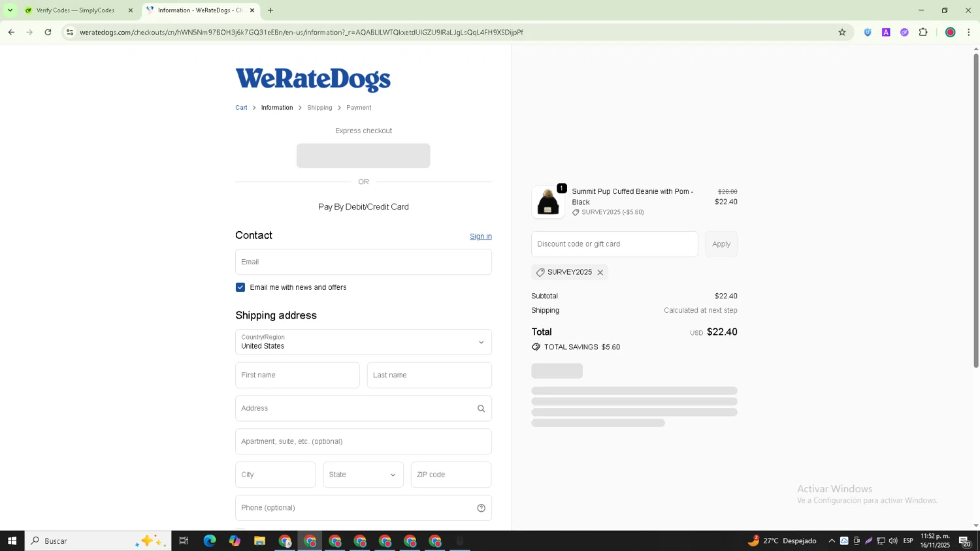Reload the checkout page
This screenshot has width=980, height=551.
(x=48, y=32)
